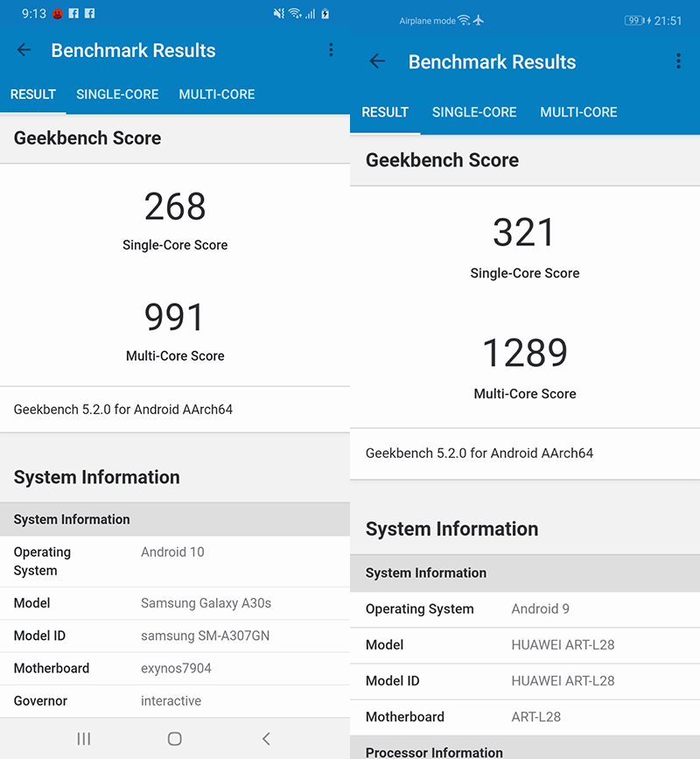Image resolution: width=700 pixels, height=759 pixels.
Task: Tap the home navigation button
Action: (x=175, y=739)
